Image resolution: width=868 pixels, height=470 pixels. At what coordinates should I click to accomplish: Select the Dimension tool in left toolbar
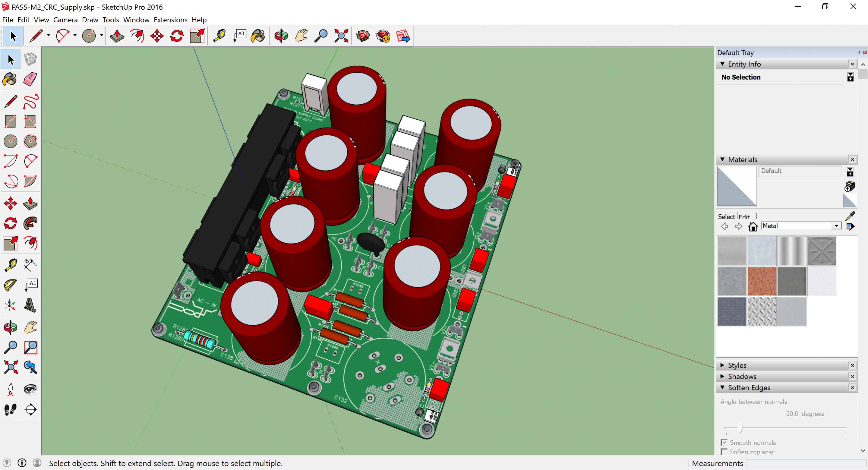click(30, 265)
